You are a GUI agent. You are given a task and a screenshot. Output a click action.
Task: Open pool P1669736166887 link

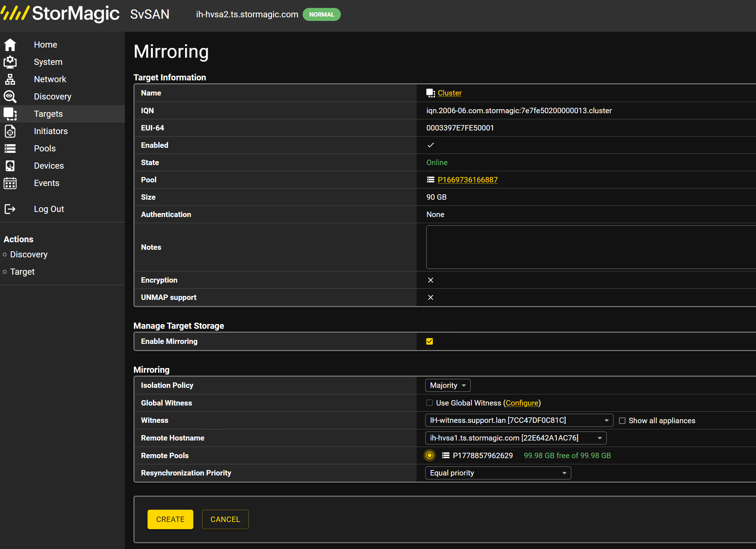[467, 180]
